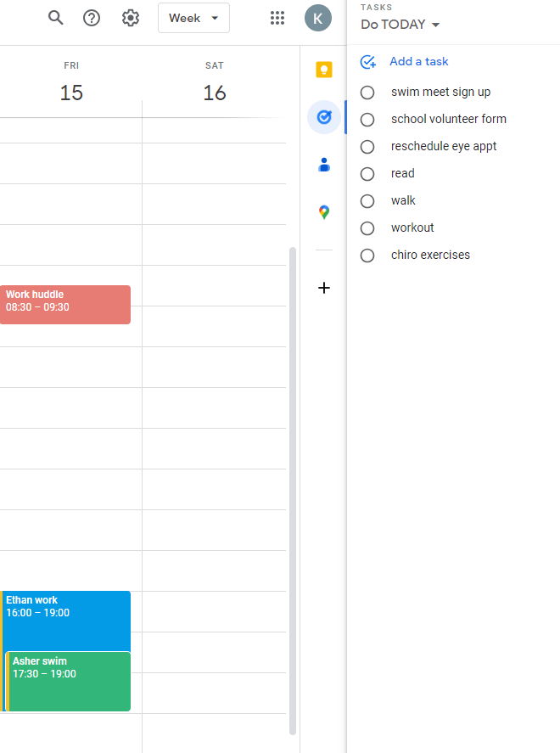Check off the 'chiro exercises' task
The image size is (560, 753).
coord(367,256)
